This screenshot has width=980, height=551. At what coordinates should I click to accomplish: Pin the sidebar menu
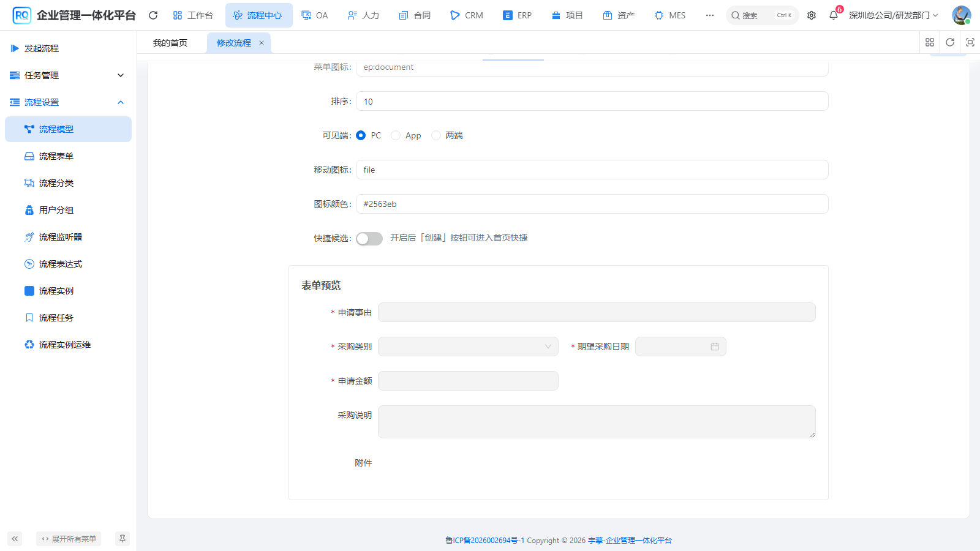click(x=123, y=539)
